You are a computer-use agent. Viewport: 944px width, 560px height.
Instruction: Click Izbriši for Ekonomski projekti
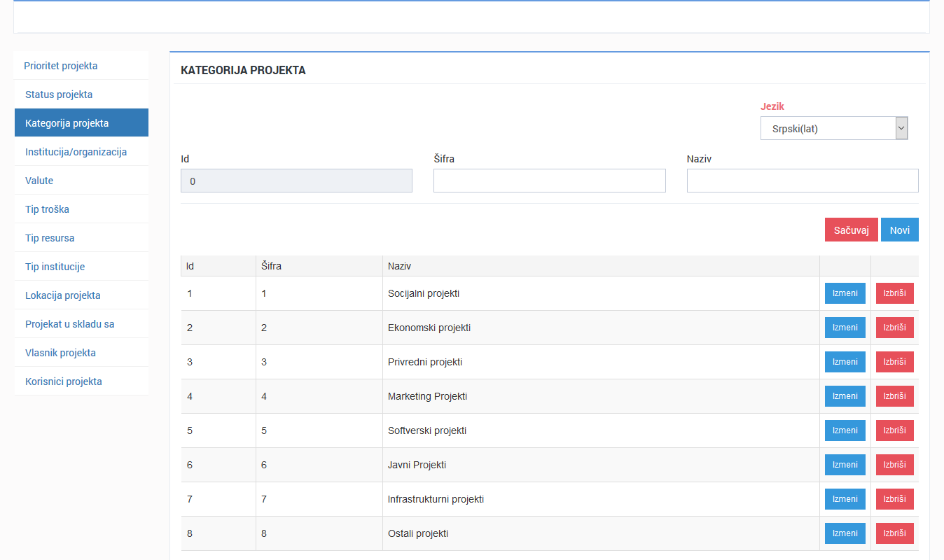pyautogui.click(x=894, y=328)
